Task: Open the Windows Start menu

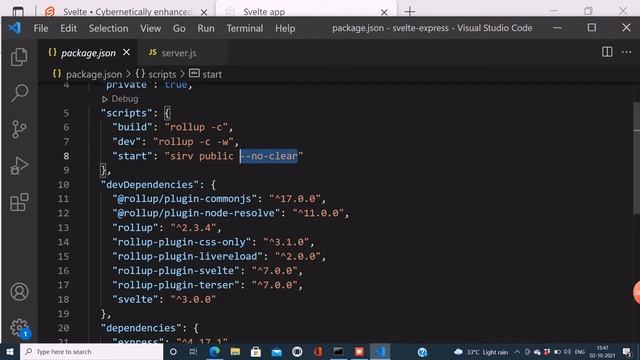Action: pyautogui.click(x=10, y=351)
